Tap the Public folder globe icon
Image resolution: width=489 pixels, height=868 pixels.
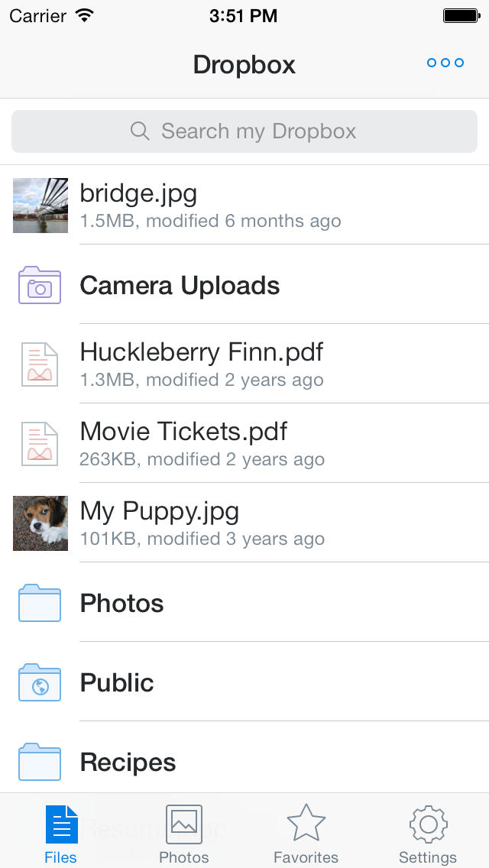tap(40, 683)
